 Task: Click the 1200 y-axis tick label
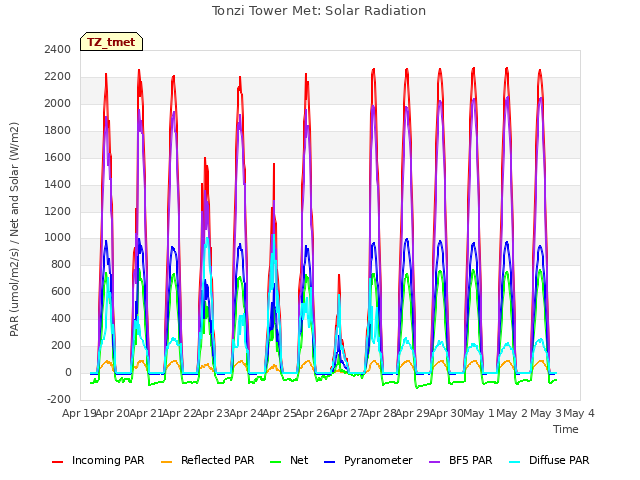[58, 211]
